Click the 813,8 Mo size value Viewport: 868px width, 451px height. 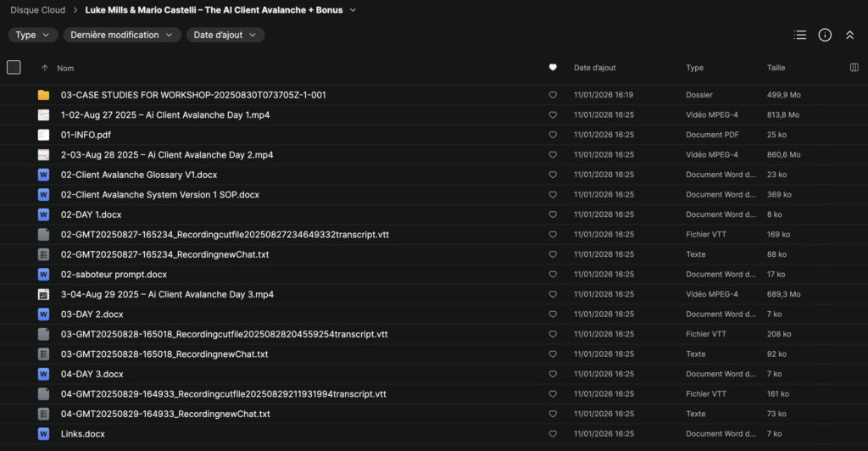(783, 115)
